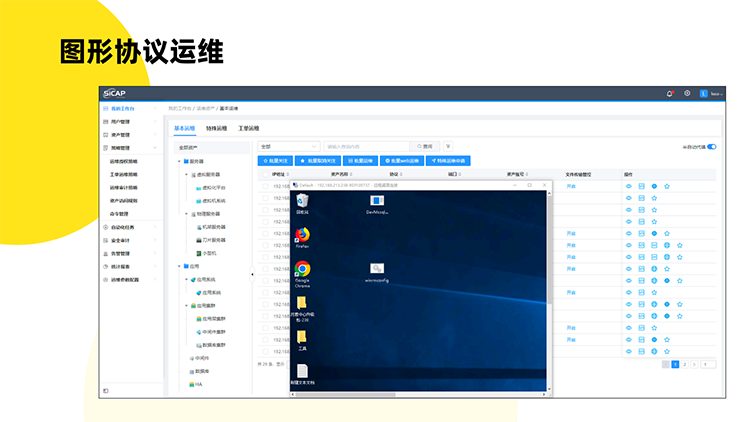Switch to the 工单运维 tab
Viewport: 750px width, 422px height.
coord(248,128)
